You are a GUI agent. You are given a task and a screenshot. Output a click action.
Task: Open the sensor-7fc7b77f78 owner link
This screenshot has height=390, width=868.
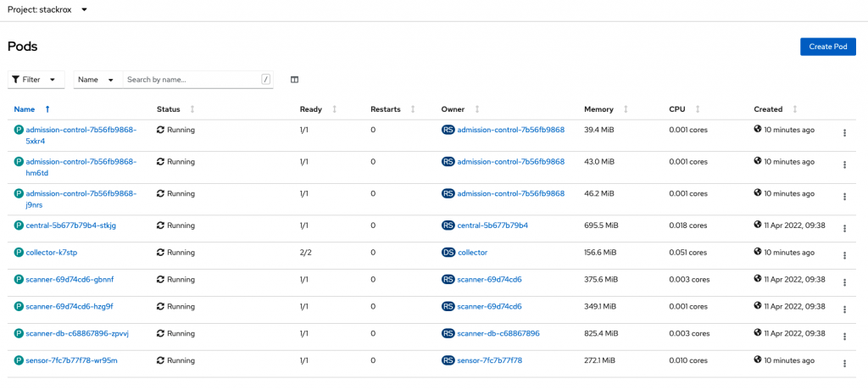click(x=490, y=360)
